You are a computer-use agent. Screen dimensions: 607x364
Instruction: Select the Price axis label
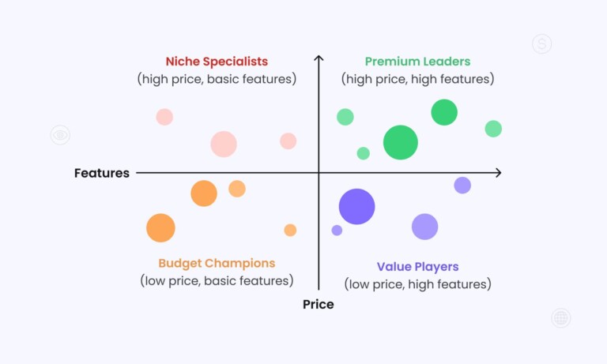319,304
